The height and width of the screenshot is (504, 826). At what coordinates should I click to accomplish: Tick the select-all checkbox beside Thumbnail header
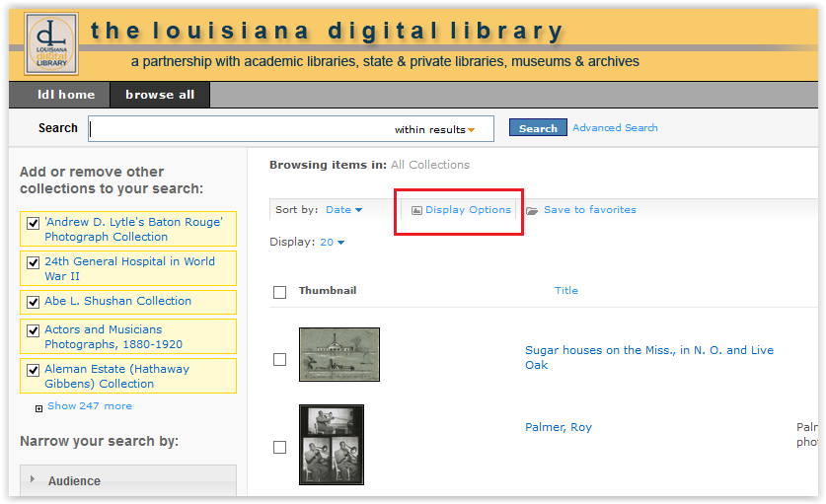[x=279, y=292]
